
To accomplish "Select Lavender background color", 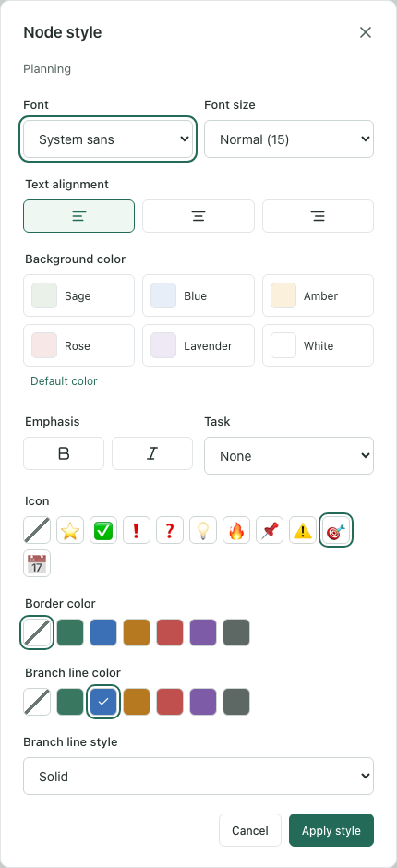I will 198,345.
